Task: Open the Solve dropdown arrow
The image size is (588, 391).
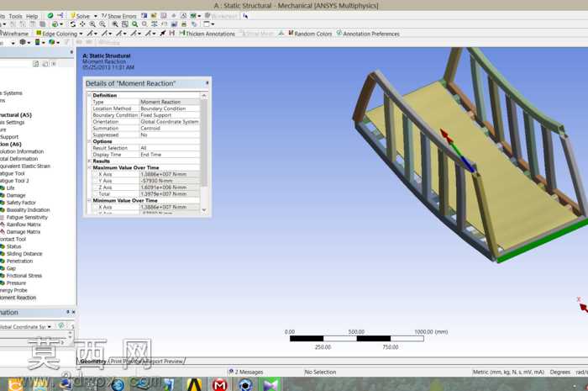Action: pos(95,16)
